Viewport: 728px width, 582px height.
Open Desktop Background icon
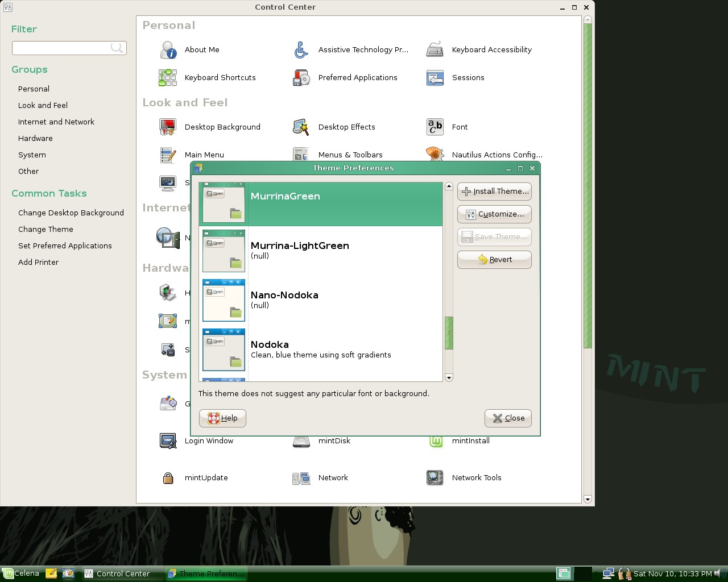click(x=168, y=127)
